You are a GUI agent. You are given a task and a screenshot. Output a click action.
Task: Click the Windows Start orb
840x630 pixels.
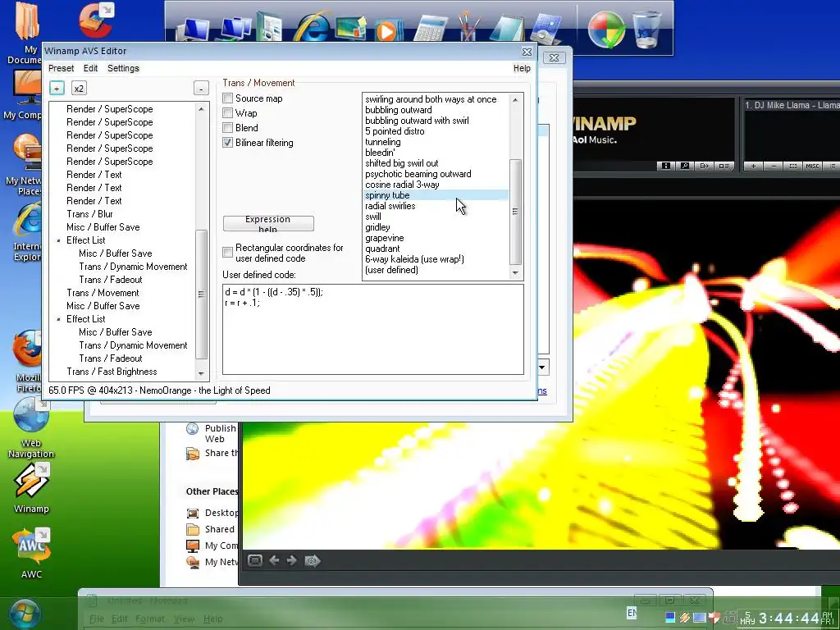25,614
